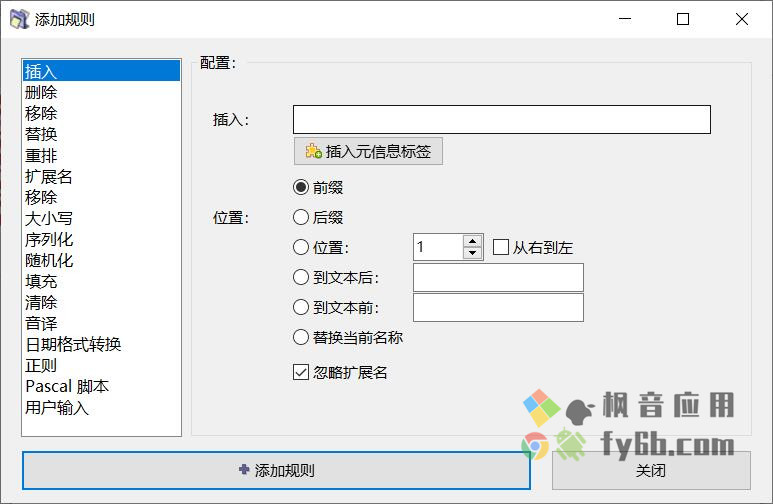Select the 序列化 rule
Viewport: 773px width, 504px height.
[101, 240]
